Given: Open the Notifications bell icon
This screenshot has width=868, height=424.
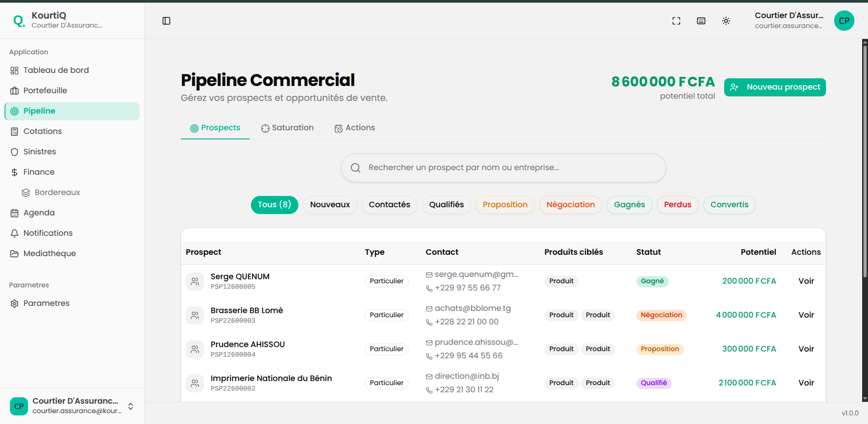Looking at the screenshot, I should pyautogui.click(x=14, y=233).
